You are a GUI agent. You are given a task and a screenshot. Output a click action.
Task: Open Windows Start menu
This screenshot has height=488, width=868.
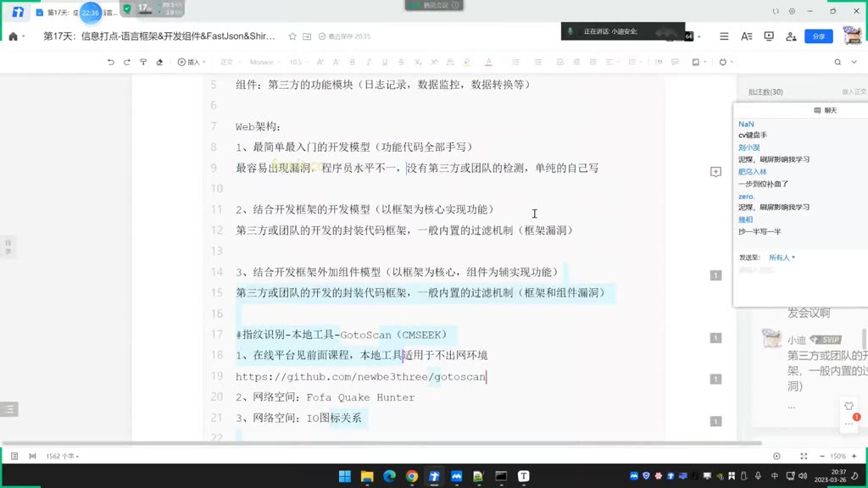pos(345,476)
